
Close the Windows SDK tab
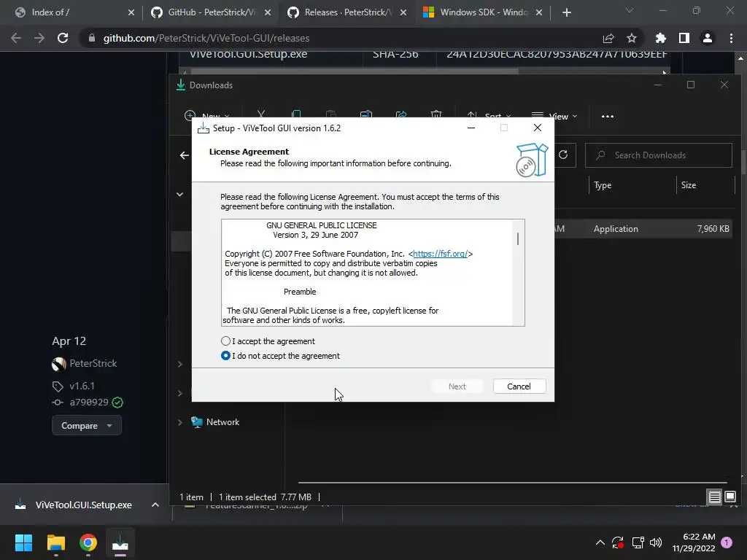tap(539, 12)
